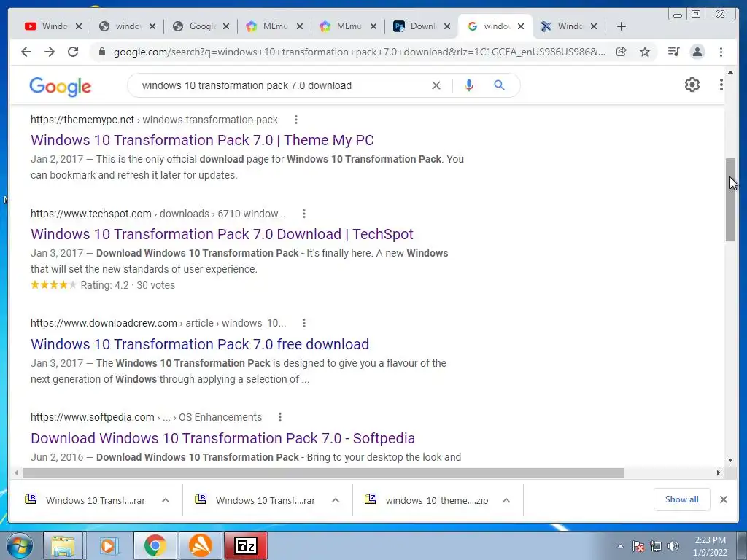
Task: Open a new tab with plus button
Action: tap(622, 26)
